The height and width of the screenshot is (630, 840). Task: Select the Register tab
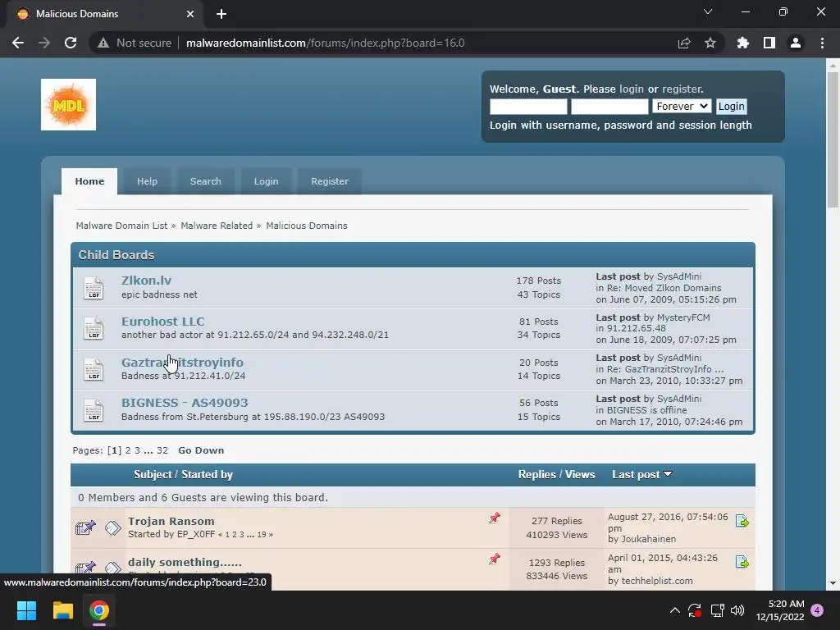coord(330,181)
